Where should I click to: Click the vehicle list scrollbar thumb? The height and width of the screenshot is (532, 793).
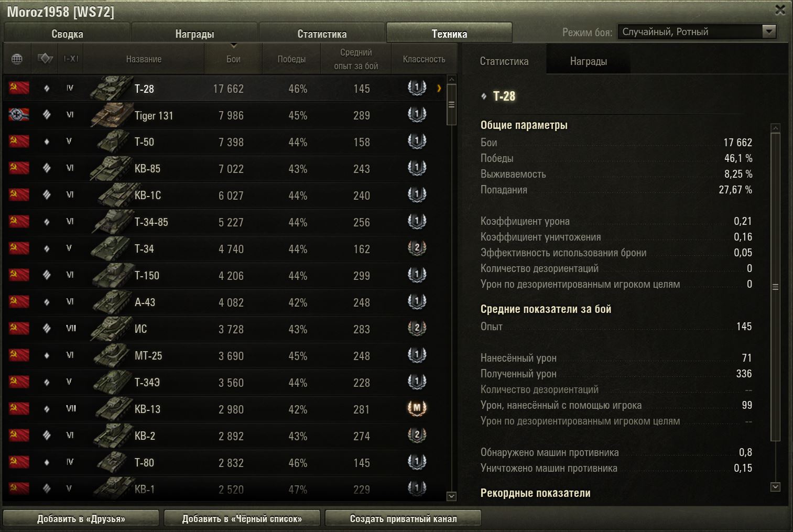[451, 104]
